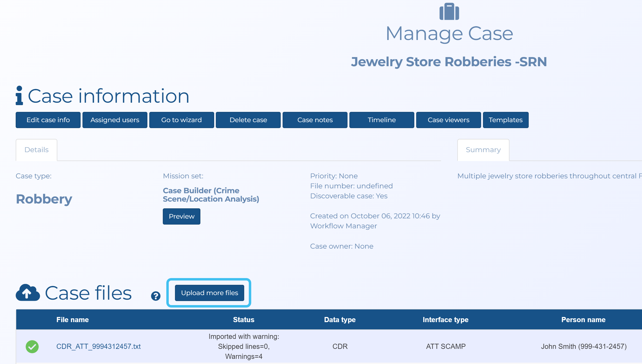642x364 pixels.
Task: Preview the Case Builder mission set
Action: click(181, 216)
